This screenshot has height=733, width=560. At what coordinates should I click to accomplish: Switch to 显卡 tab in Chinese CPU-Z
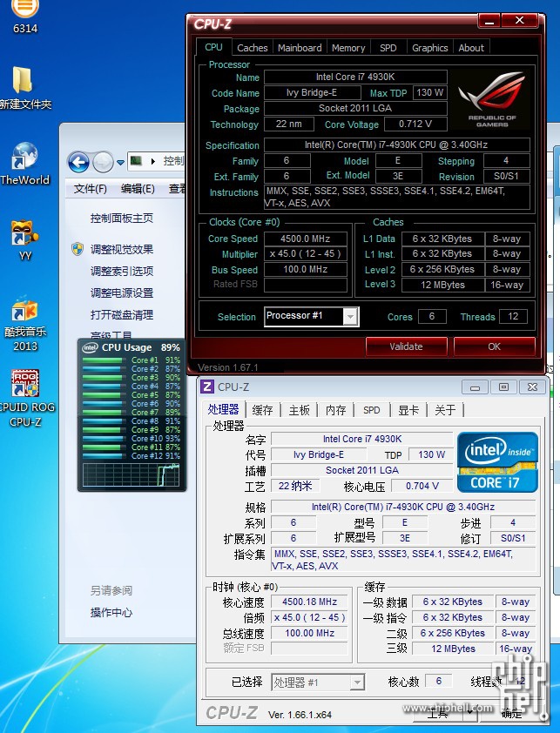pyautogui.click(x=408, y=410)
